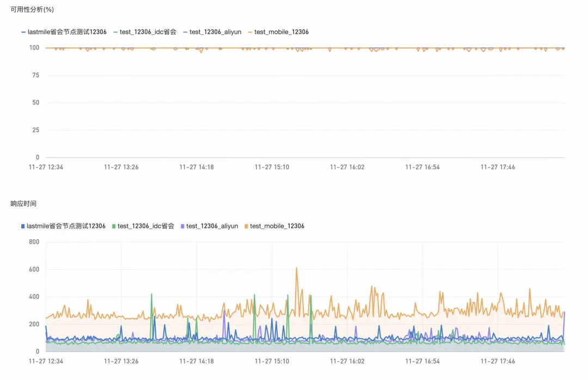Toggle the test_12306_idc省会 series in the availability legend
The image size is (588, 379).
145,32
